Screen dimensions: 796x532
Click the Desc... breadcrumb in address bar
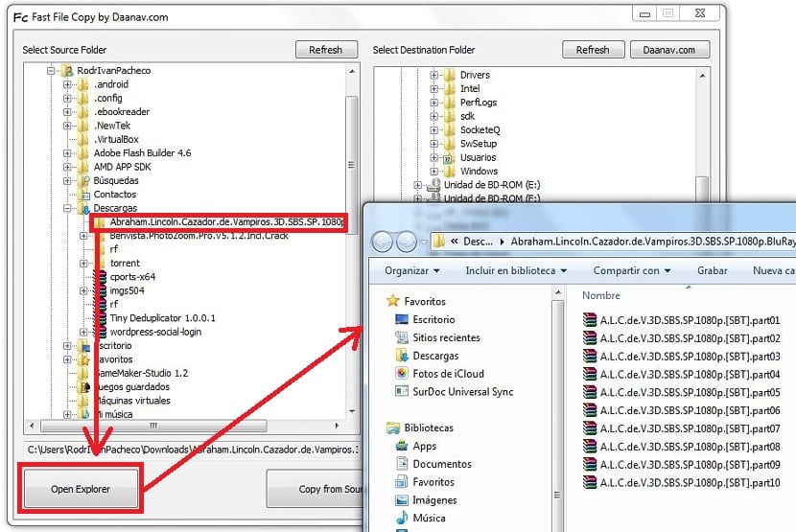point(478,242)
